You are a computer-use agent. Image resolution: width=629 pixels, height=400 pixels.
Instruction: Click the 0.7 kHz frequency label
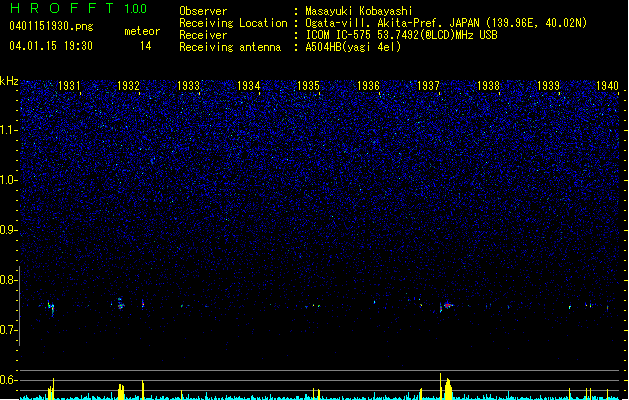click(x=8, y=330)
